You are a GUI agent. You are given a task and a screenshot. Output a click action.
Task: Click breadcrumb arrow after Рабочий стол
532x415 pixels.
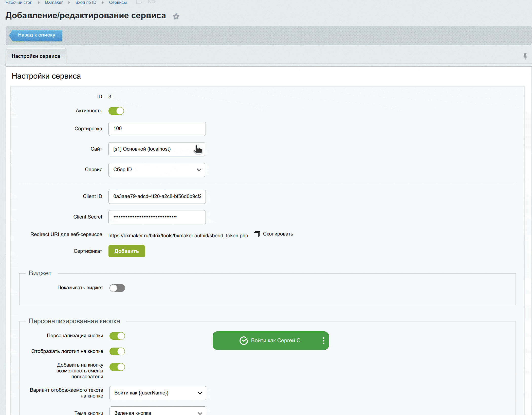coord(39,3)
